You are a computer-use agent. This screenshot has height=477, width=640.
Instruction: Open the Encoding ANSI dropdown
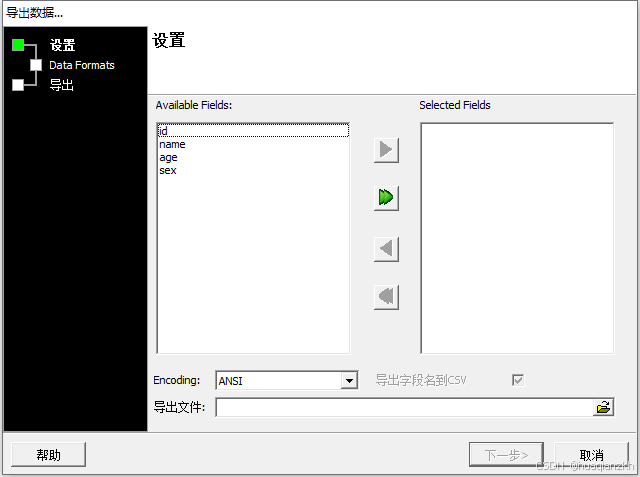(349, 381)
